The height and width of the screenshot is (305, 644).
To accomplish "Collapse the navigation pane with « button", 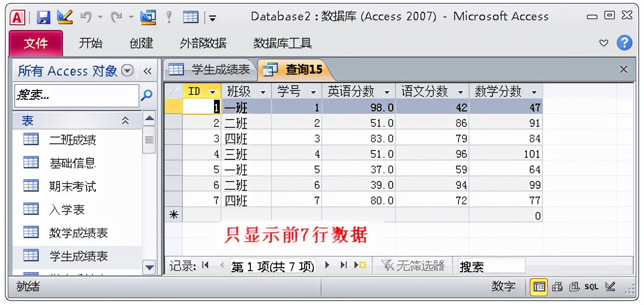I will [149, 71].
